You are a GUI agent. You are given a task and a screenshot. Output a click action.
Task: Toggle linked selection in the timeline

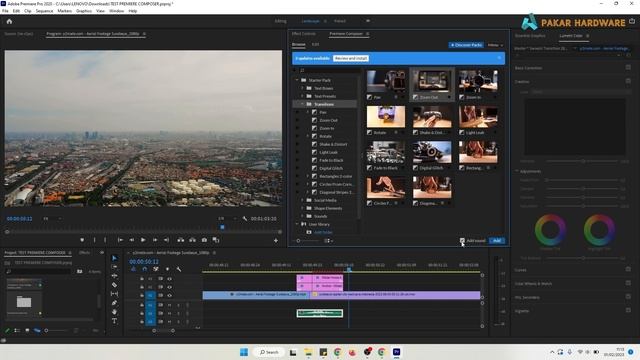point(156,269)
